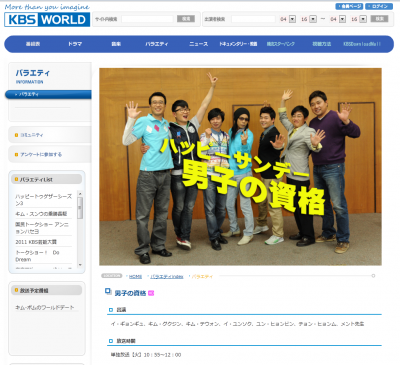Click the scroll-down arrow in variety list
The width and height of the screenshot is (400, 365).
(x=80, y=265)
